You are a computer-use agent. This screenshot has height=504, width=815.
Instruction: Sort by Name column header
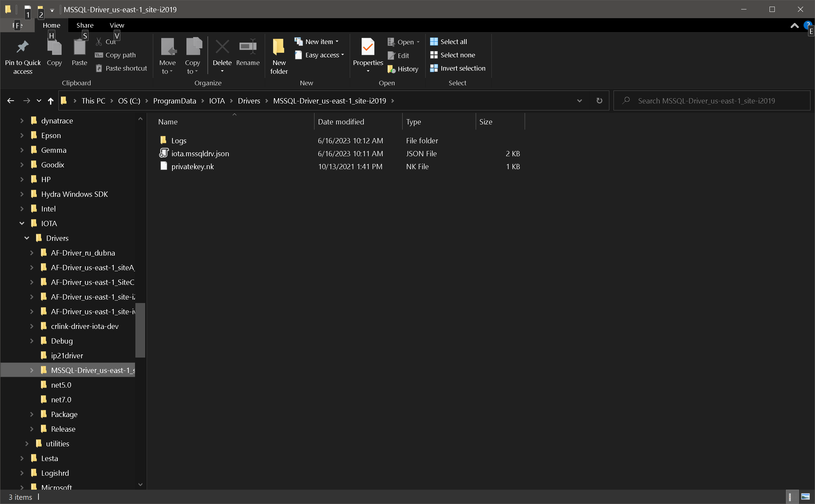coord(234,122)
